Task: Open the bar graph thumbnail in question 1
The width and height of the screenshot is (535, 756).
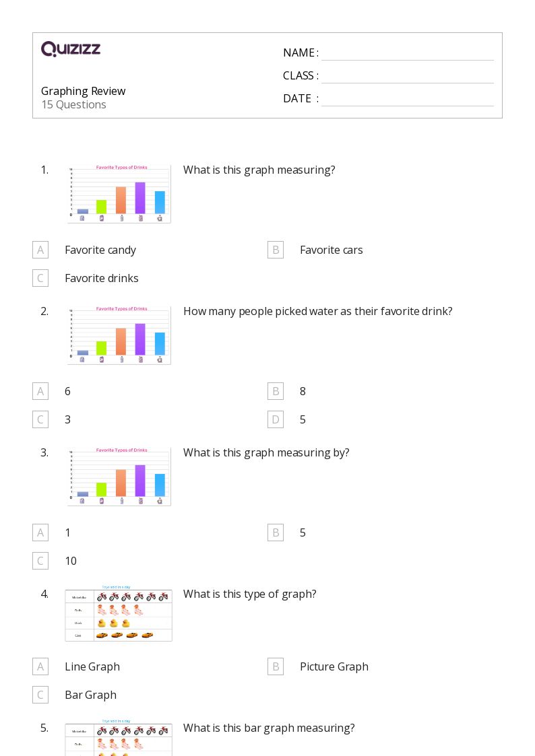Action: coord(119,194)
